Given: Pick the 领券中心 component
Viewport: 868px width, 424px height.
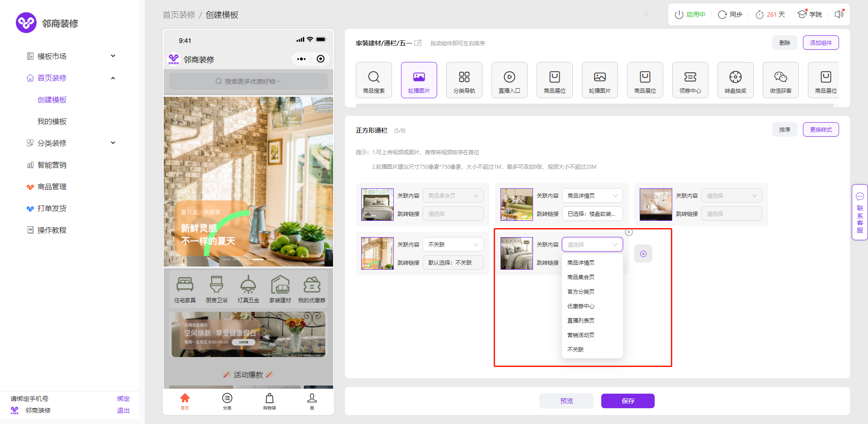Looking at the screenshot, I should coord(690,80).
